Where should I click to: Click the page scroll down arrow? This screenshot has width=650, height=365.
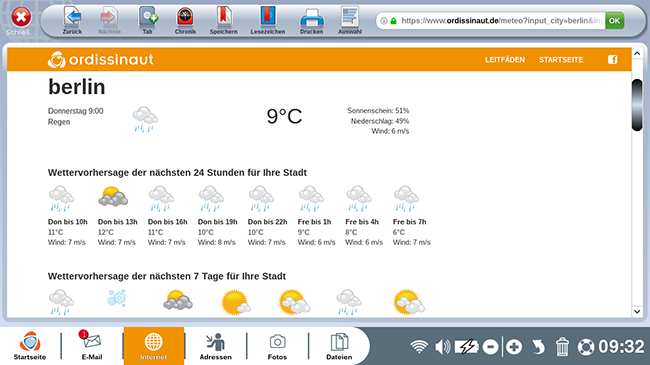tap(637, 311)
